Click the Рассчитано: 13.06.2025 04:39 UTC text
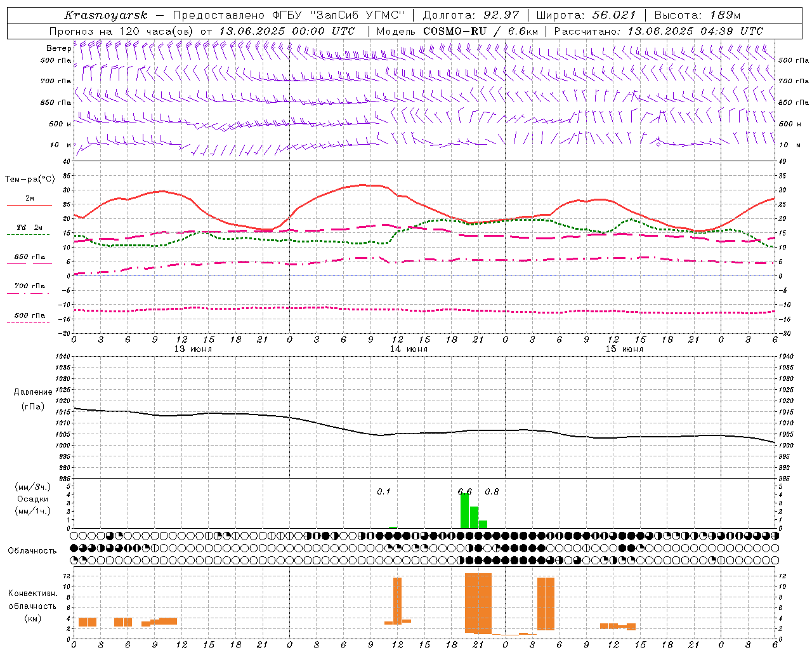Screen dimensions: 812x650 (658, 31)
